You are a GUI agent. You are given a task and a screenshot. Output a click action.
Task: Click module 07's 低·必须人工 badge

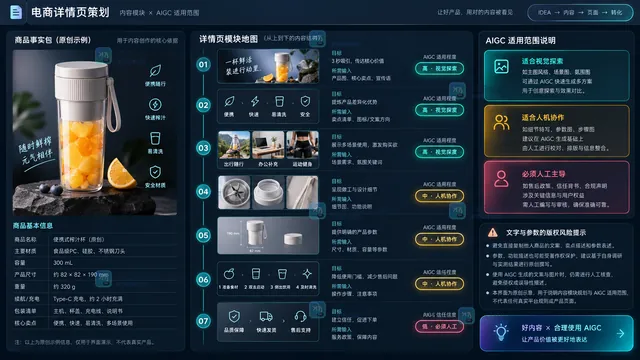point(439,327)
